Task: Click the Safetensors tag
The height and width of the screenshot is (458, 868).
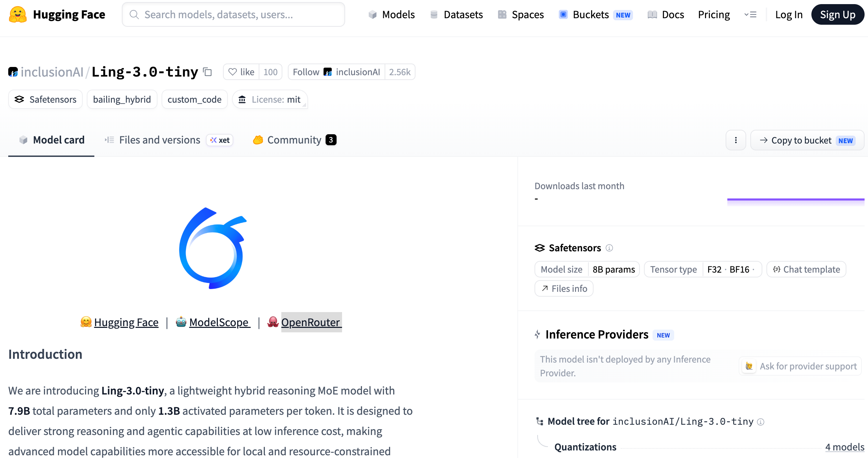Action: pyautogui.click(x=46, y=100)
